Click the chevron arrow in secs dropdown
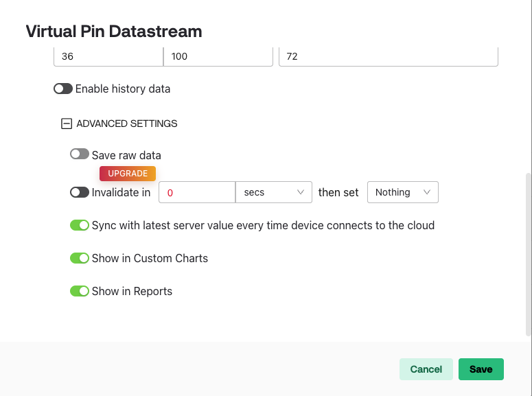Viewport: 532px width, 396px height. (300, 193)
